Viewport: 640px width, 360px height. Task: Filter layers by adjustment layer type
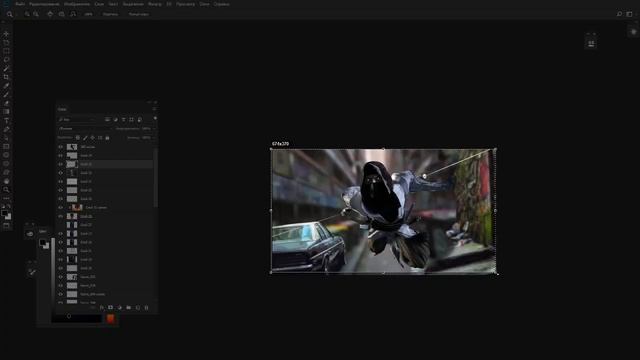[116, 120]
